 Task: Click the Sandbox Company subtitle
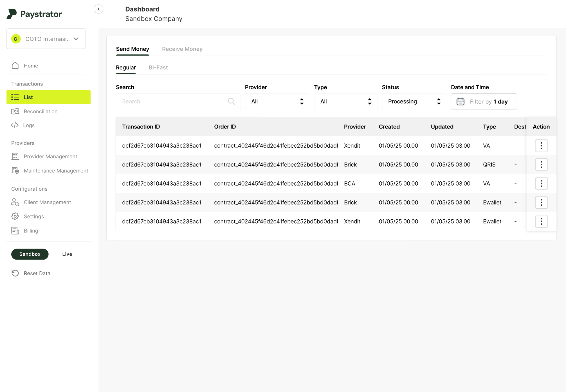[x=154, y=19]
